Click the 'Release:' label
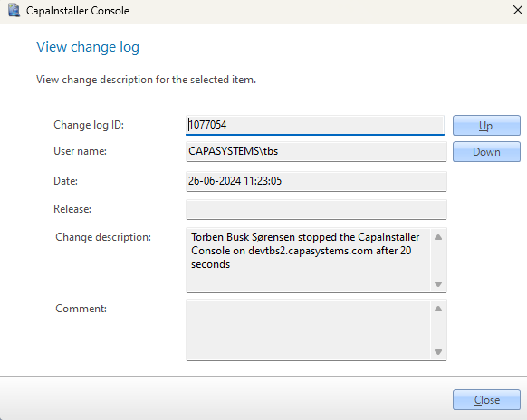The width and height of the screenshot is (527, 420). coord(72,209)
